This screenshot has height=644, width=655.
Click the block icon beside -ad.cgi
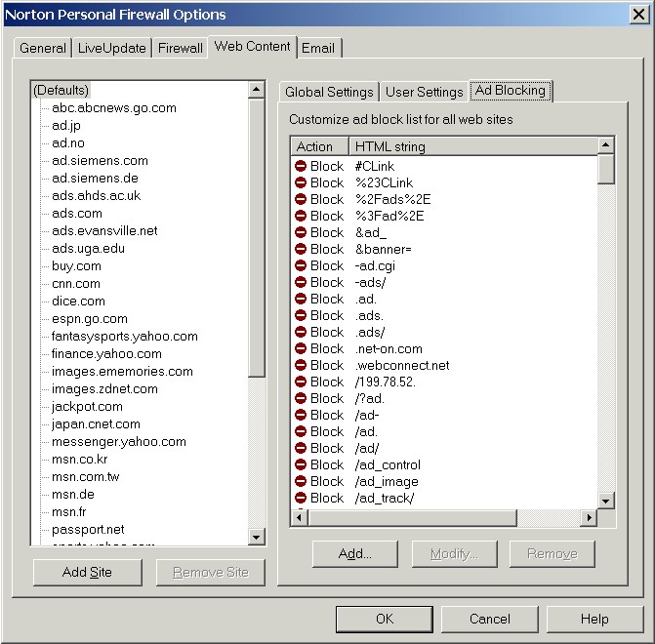click(301, 265)
